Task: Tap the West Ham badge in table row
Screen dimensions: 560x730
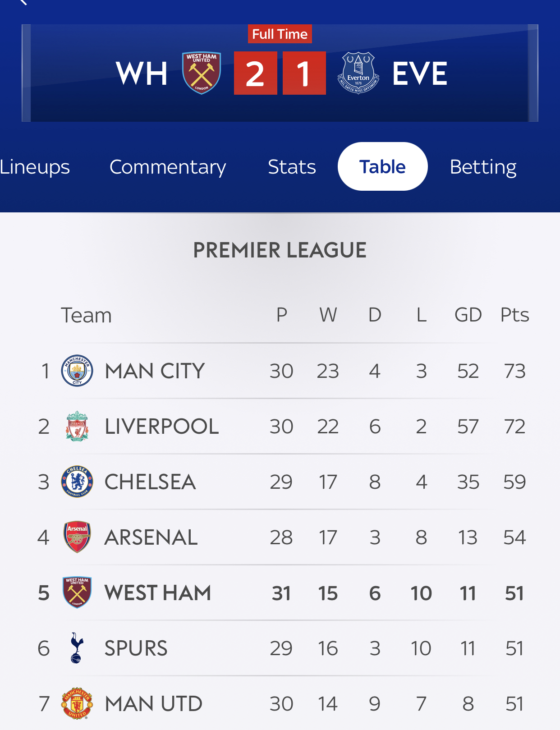Action: [77, 592]
